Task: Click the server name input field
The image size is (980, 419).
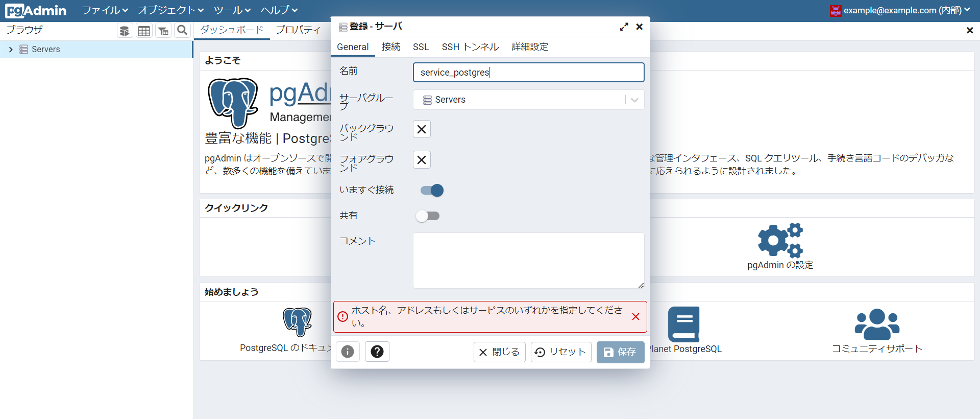Action: tap(528, 73)
